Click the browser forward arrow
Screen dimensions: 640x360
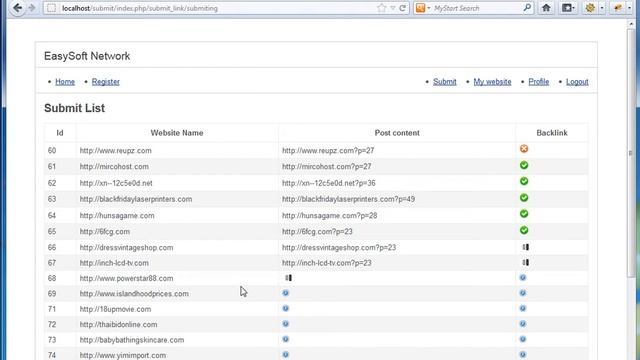click(x=32, y=8)
